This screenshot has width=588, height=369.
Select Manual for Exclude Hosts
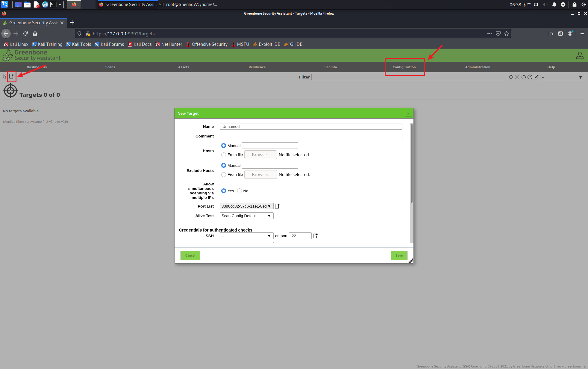(224, 165)
